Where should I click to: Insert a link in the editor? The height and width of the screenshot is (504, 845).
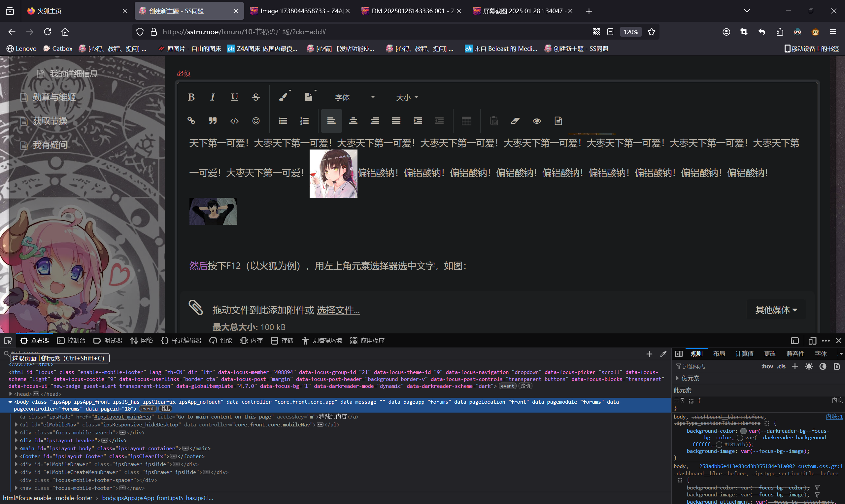click(x=191, y=121)
